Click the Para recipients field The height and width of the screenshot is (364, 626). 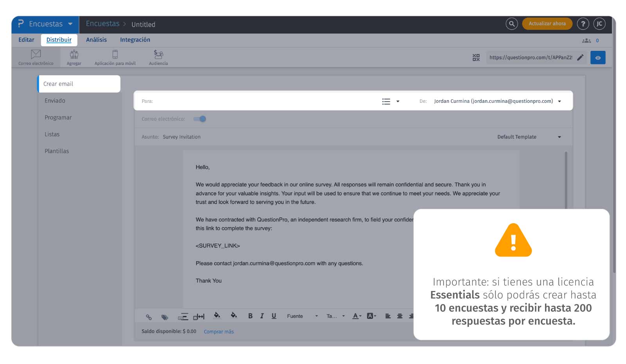tap(258, 101)
